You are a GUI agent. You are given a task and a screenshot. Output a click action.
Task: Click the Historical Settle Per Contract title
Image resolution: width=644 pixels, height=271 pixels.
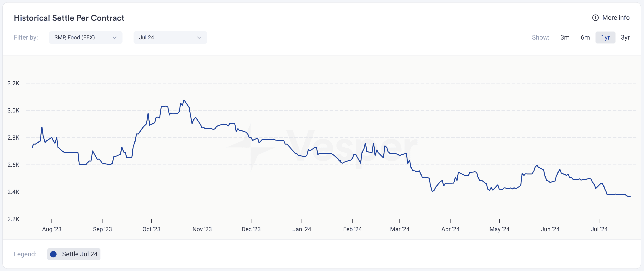[69, 18]
